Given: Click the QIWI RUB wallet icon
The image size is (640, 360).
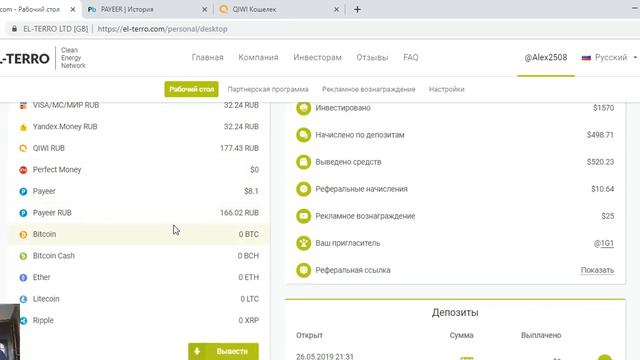Looking at the screenshot, I should (x=23, y=149).
